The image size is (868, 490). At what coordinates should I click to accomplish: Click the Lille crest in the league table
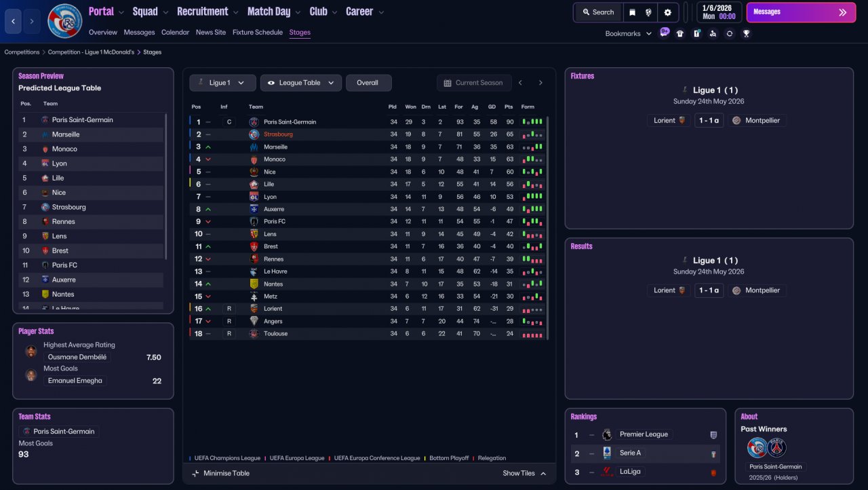[254, 184]
